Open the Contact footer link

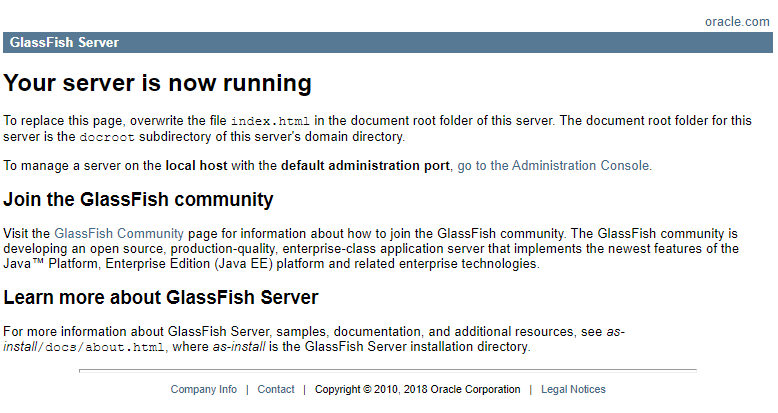click(x=275, y=390)
